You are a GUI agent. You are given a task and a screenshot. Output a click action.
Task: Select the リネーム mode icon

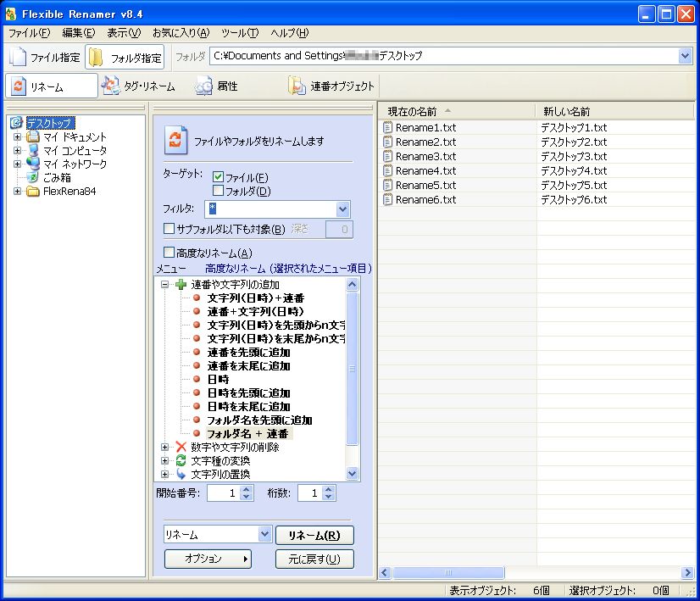coord(19,86)
